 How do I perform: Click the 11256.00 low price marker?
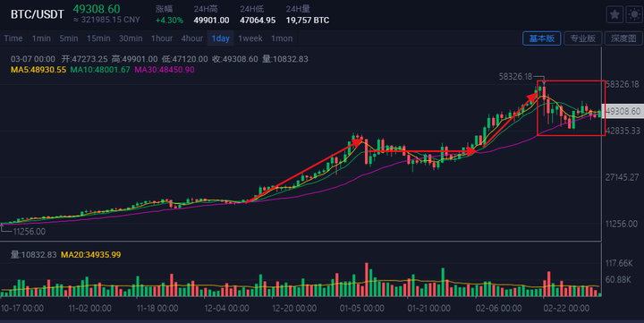click(30, 232)
